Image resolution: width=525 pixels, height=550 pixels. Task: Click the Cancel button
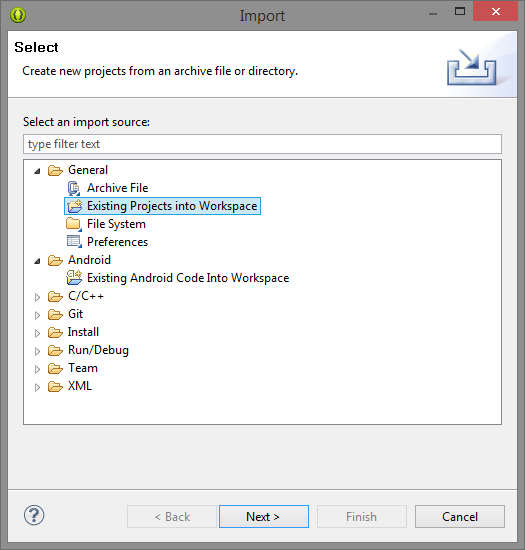tap(460, 516)
